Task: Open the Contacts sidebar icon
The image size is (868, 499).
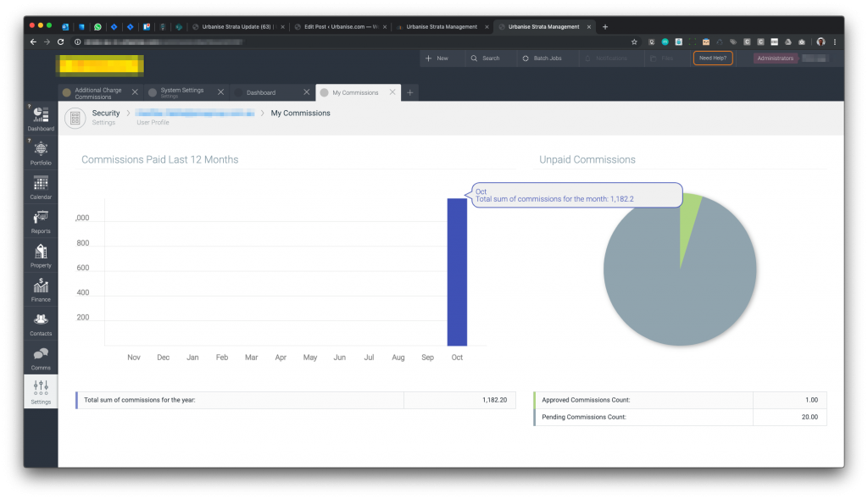Action: pos(41,323)
